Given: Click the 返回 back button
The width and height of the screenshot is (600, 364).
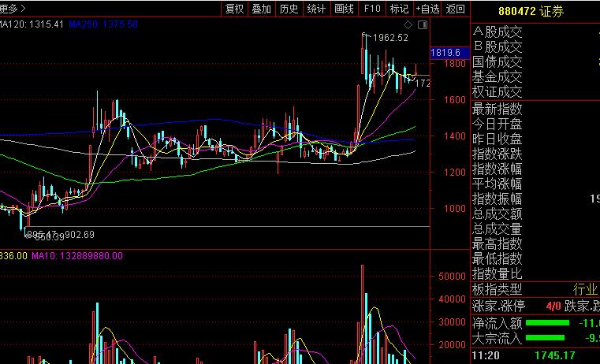Looking at the screenshot, I should click(x=456, y=9).
